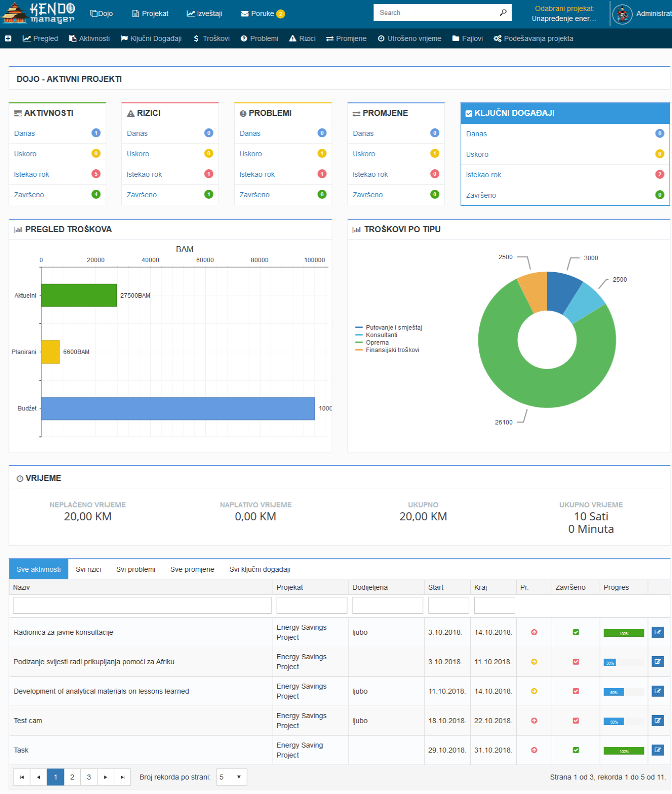Open Podešavanja projekta menu item
The image size is (672, 794).
click(x=533, y=38)
